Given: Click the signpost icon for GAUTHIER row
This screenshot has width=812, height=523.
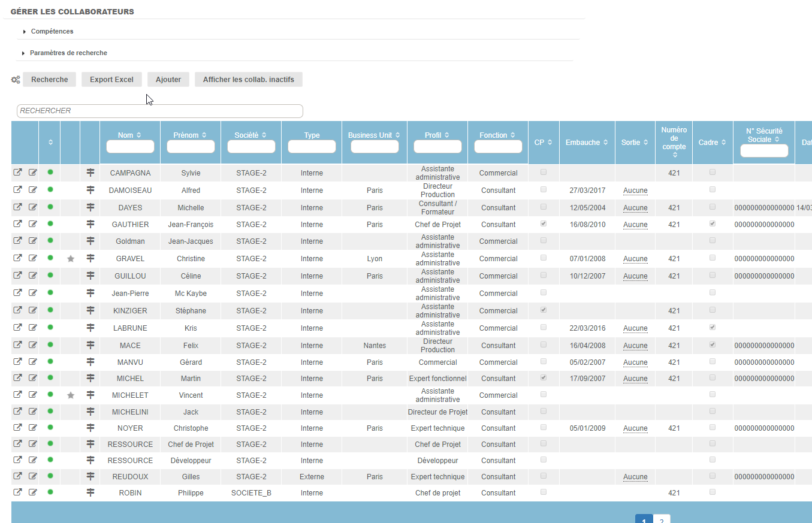Looking at the screenshot, I should click(x=90, y=224).
